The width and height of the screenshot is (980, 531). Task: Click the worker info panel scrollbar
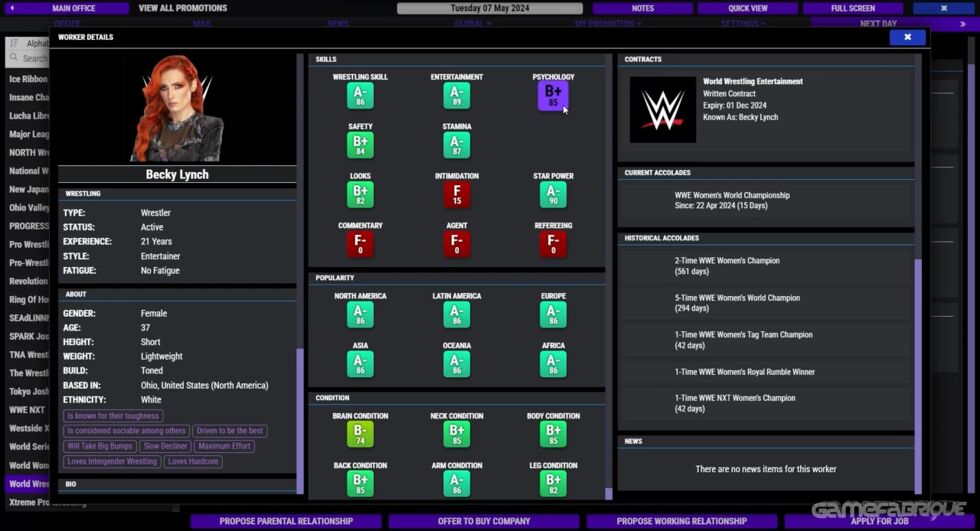point(300,420)
